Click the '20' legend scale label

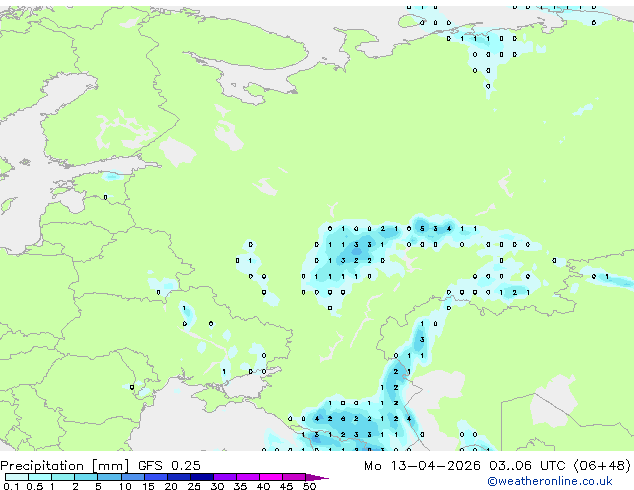(x=171, y=486)
